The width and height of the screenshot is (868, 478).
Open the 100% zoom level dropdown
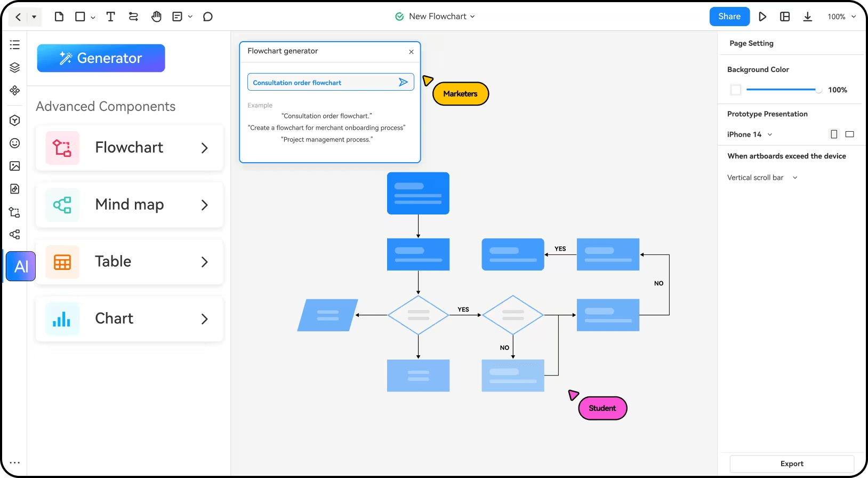tap(842, 17)
